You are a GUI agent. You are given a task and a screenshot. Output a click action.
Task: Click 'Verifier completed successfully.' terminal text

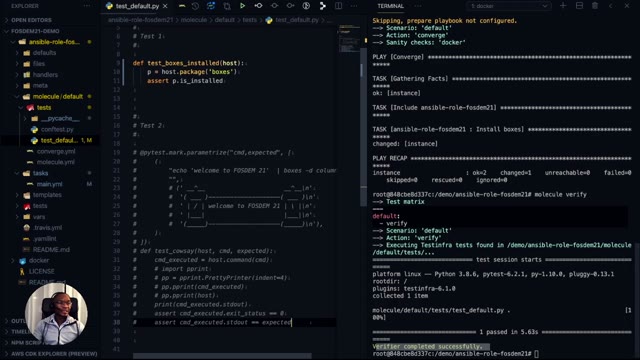427,347
